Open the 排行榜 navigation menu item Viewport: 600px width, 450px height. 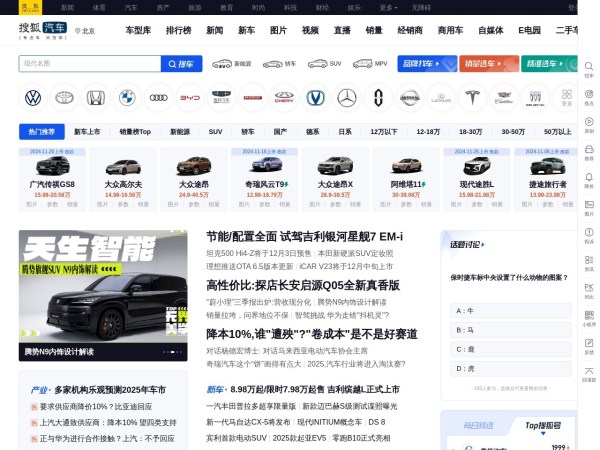[178, 31]
